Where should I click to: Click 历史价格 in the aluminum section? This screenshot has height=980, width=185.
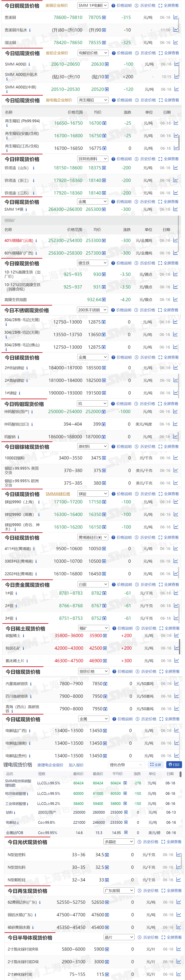[145, 53]
